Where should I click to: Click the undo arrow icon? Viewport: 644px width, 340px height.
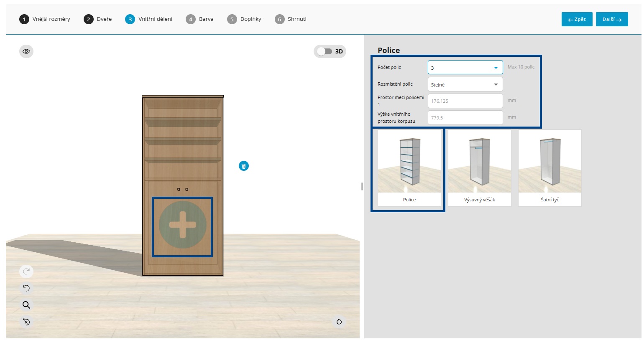click(x=26, y=288)
